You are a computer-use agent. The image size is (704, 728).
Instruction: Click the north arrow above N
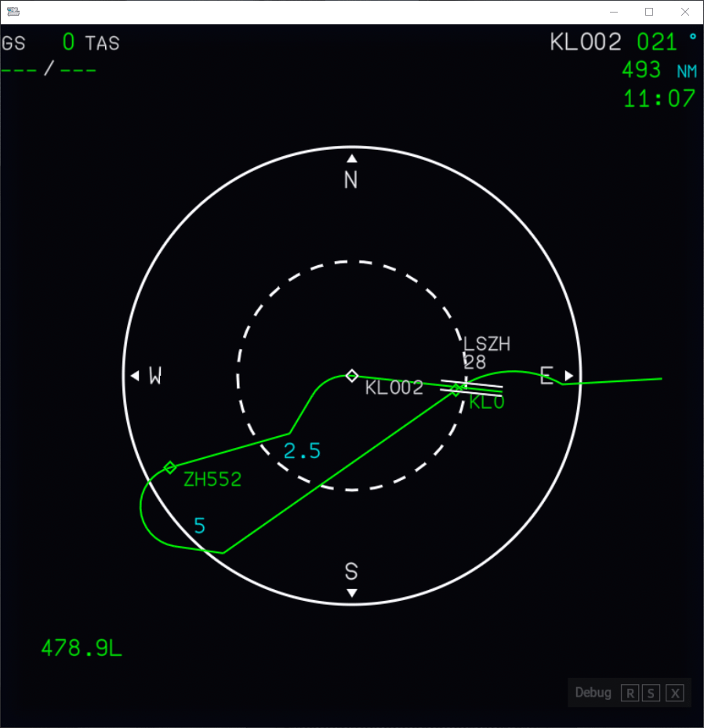(352, 158)
